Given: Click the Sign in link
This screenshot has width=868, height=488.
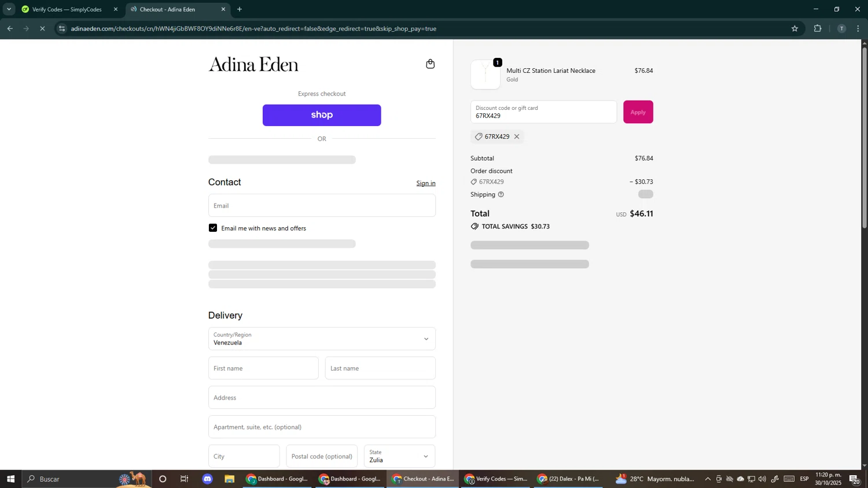Looking at the screenshot, I should [426, 183].
